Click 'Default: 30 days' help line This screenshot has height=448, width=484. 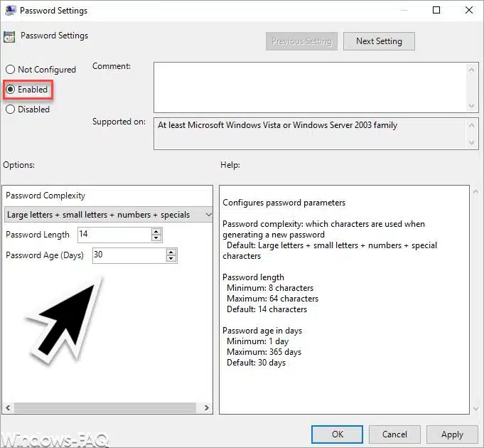pos(256,363)
